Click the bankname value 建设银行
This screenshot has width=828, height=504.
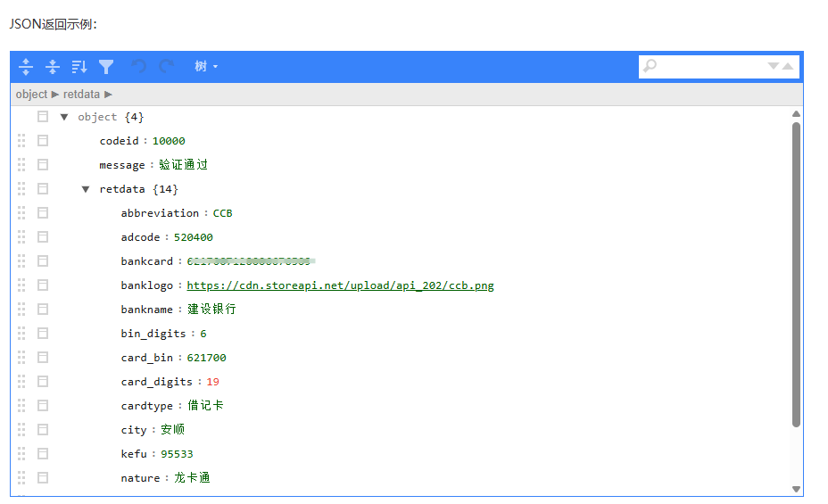(x=211, y=310)
